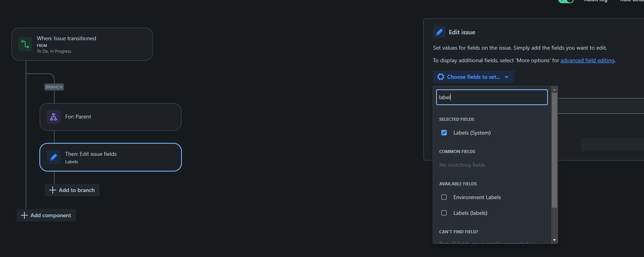Click the plus icon for Add component
Viewport: 644px width, 257px height.
[x=24, y=215]
